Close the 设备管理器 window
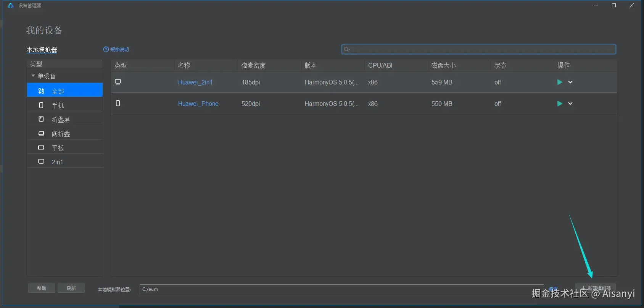 [632, 5]
